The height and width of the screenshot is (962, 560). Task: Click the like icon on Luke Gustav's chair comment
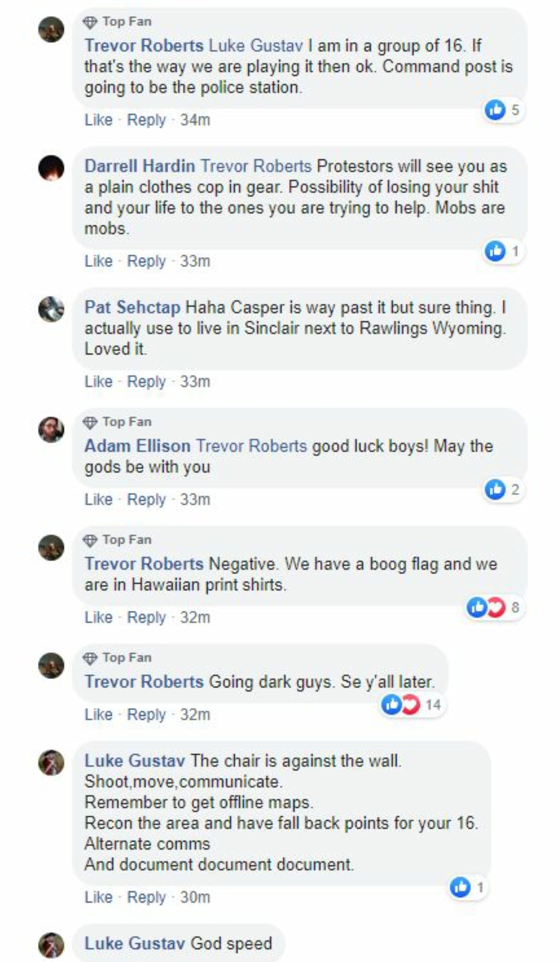(460, 887)
